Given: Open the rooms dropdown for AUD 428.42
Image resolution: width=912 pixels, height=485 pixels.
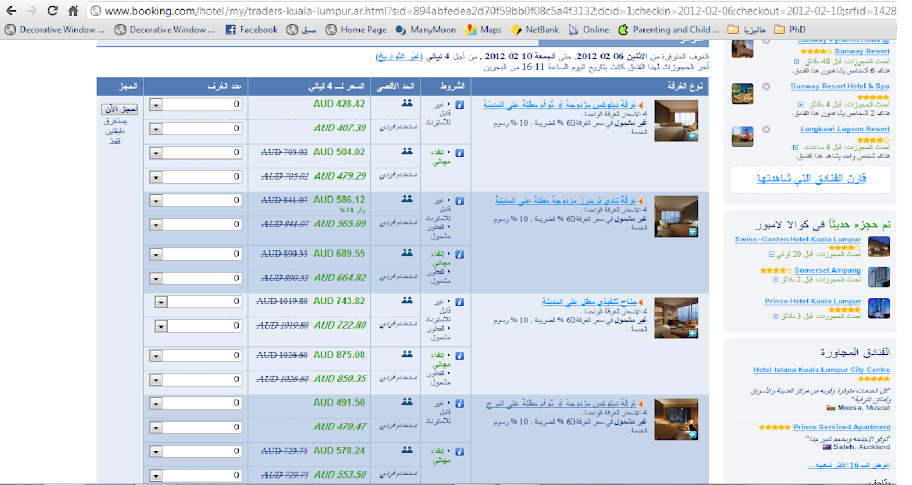Looking at the screenshot, I should [x=156, y=105].
